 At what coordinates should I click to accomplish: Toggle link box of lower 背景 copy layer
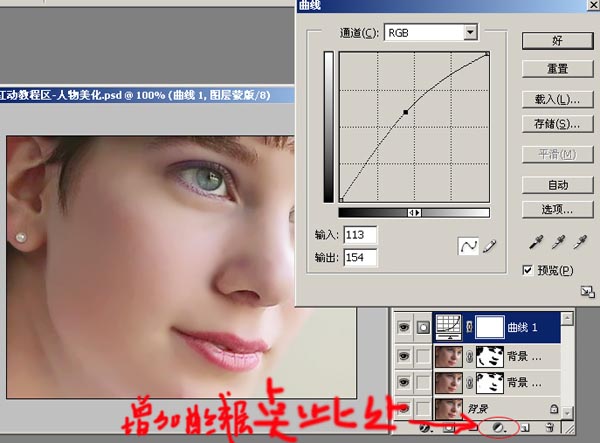click(x=423, y=382)
